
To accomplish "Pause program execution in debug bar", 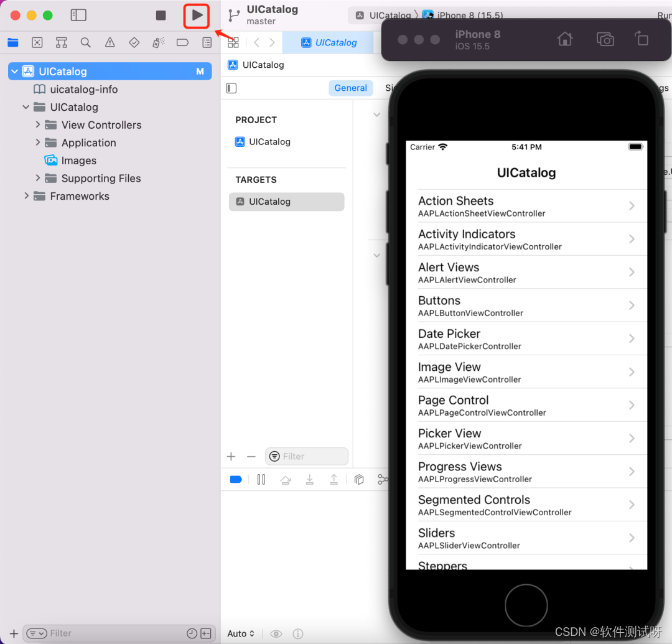I will coord(261,480).
